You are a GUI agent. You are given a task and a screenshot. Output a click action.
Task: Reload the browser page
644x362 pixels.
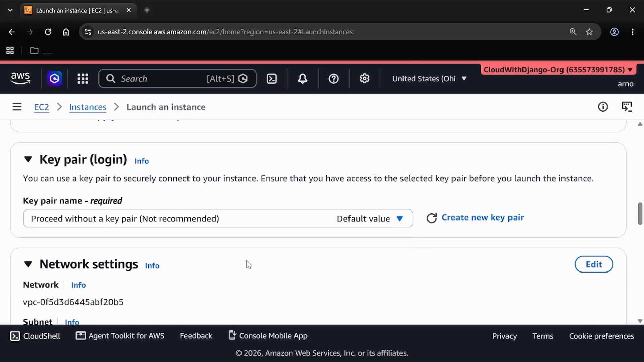click(48, 32)
